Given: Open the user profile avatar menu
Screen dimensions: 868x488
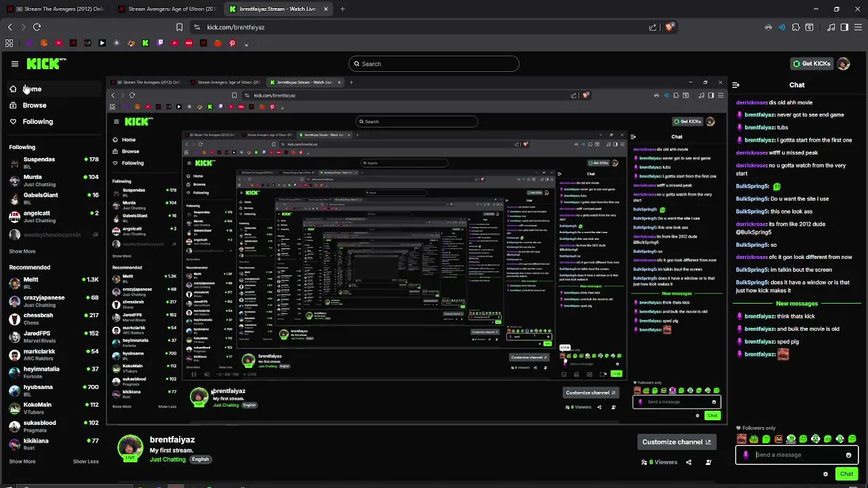Looking at the screenshot, I should (x=844, y=64).
